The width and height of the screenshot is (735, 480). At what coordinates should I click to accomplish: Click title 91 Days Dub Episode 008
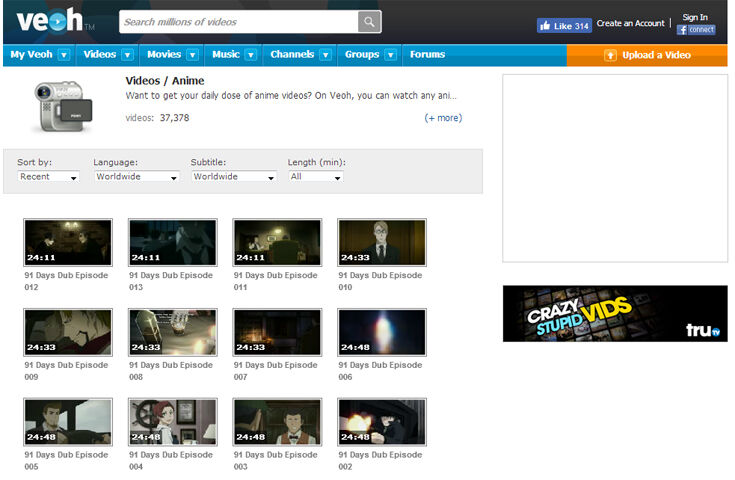(x=171, y=371)
